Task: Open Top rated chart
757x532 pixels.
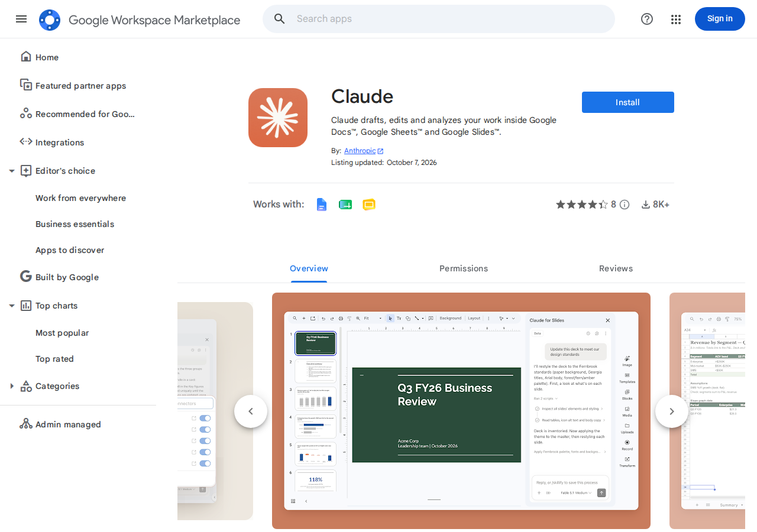Action: (x=54, y=359)
